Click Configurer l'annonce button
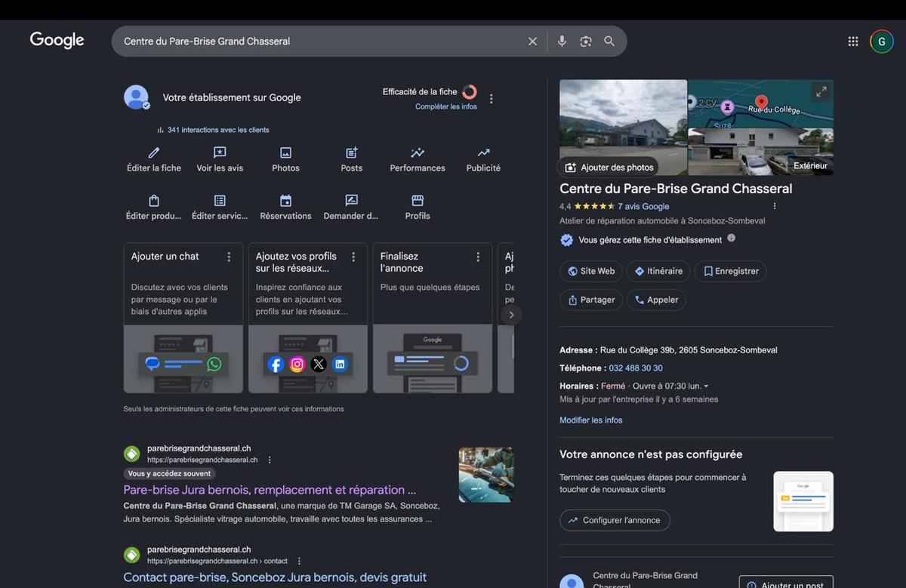The width and height of the screenshot is (906, 588). click(x=615, y=520)
